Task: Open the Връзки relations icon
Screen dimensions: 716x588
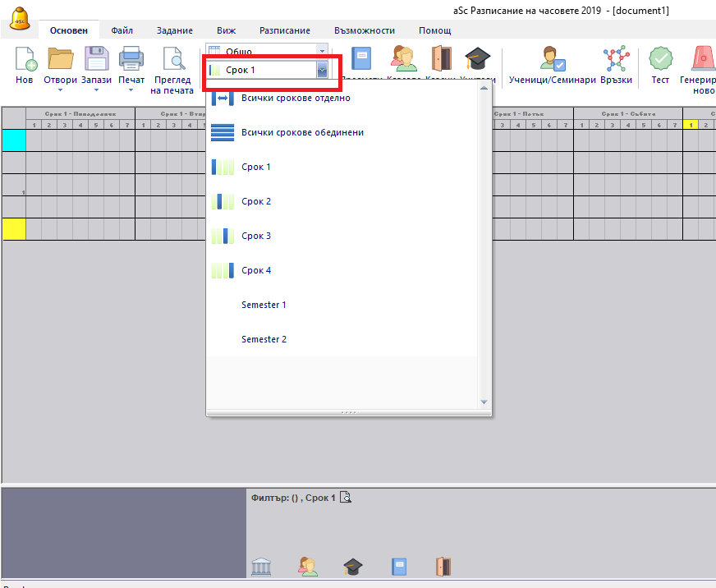Action: click(615, 61)
